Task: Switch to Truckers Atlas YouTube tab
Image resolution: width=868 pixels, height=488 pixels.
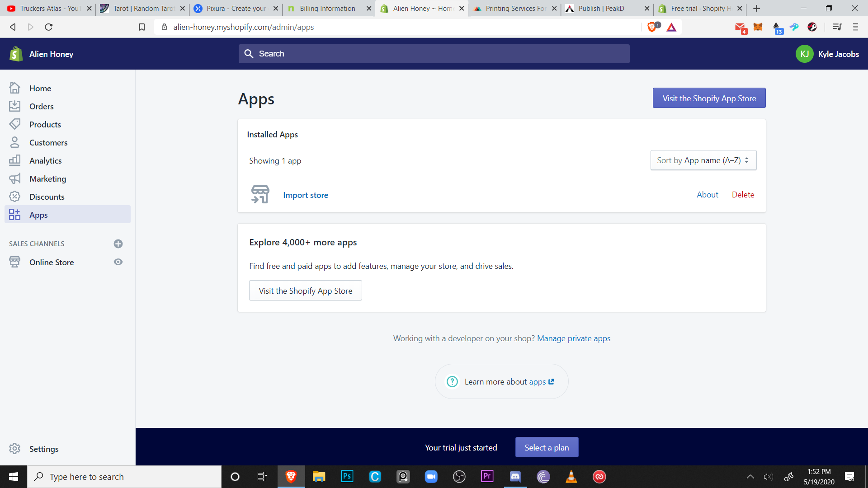Action: (x=49, y=8)
